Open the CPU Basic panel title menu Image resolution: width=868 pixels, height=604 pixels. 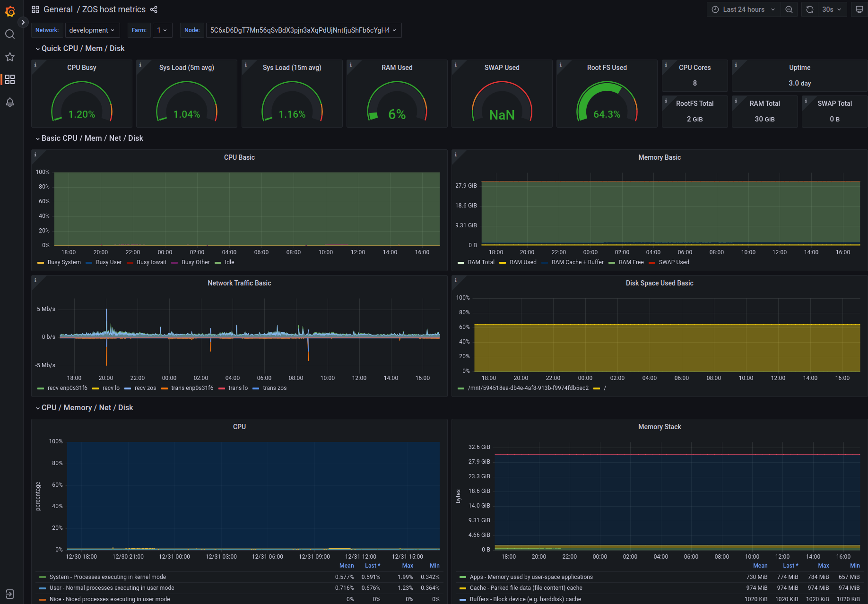click(x=239, y=157)
